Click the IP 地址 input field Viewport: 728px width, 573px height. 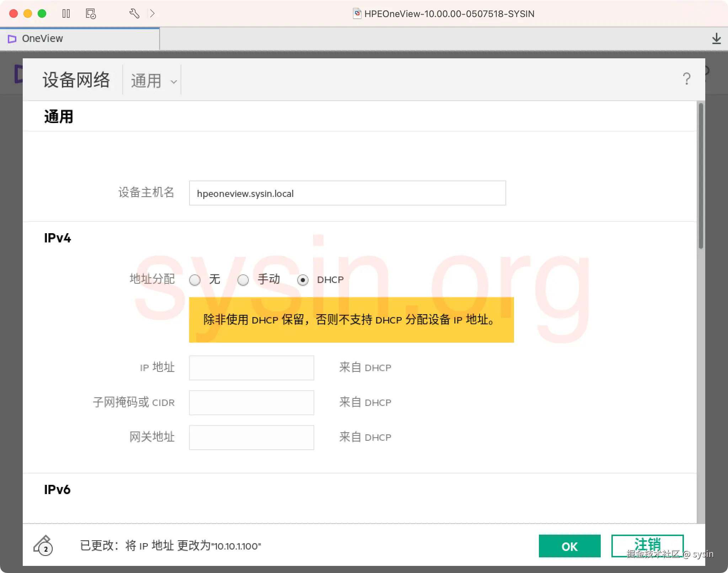tap(251, 368)
